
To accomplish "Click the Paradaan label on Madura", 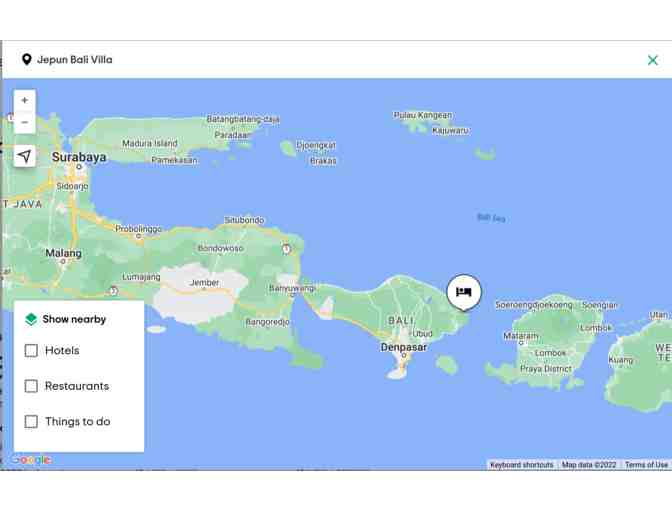I will 231,135.
